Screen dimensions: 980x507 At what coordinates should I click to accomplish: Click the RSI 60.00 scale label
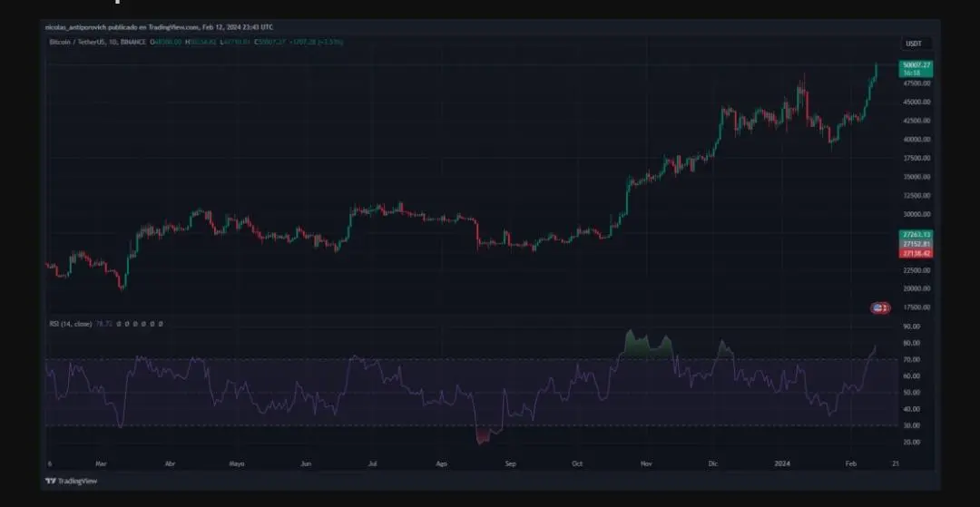tap(912, 375)
